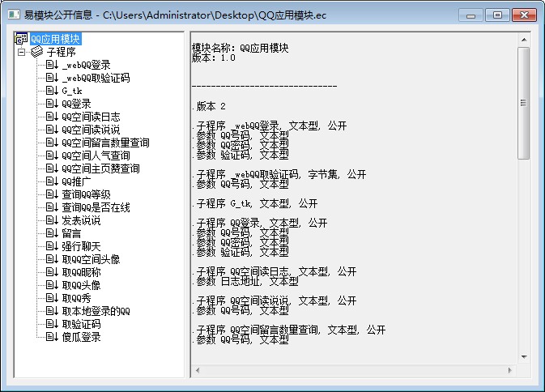545x392 pixels.
Task: Click the stacked pages icon beside 子程序
Action: (x=36, y=52)
